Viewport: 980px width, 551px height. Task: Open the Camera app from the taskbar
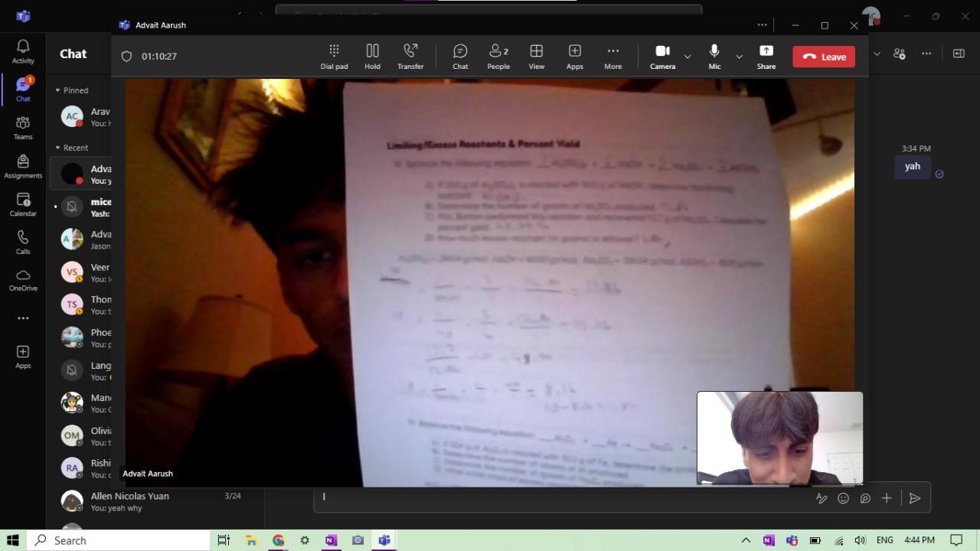(x=358, y=540)
